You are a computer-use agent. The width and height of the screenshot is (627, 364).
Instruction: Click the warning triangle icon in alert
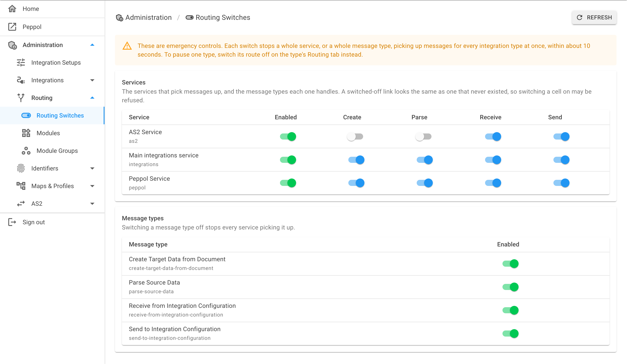[127, 46]
